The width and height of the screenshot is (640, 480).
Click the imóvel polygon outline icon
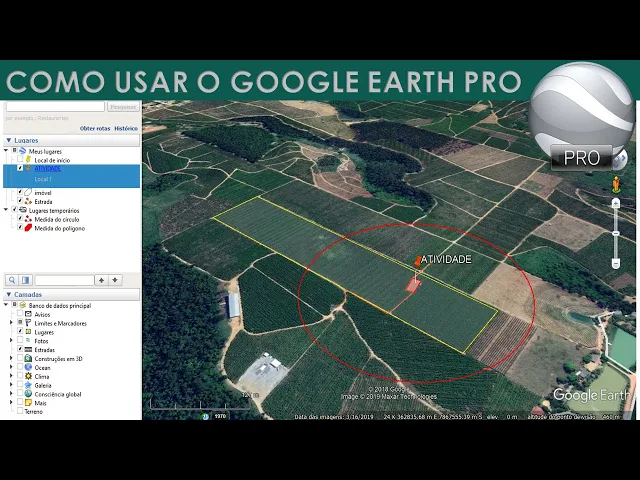28,192
